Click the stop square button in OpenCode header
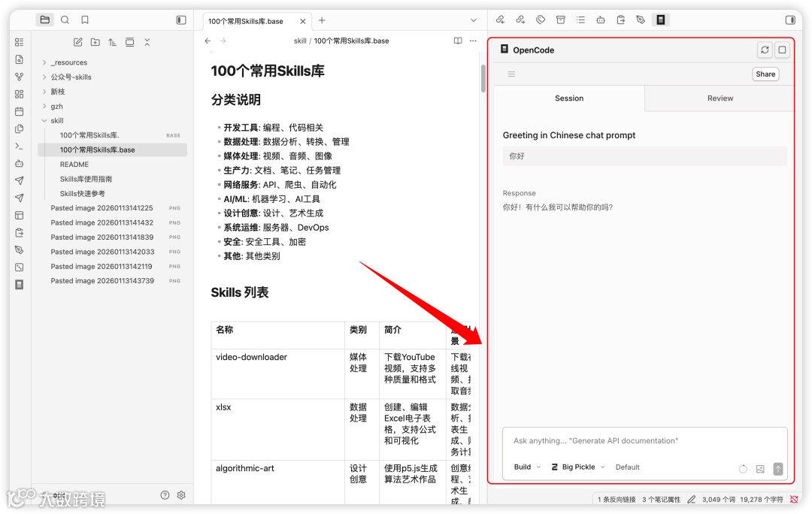The height and width of the screenshot is (514, 812). [x=782, y=50]
